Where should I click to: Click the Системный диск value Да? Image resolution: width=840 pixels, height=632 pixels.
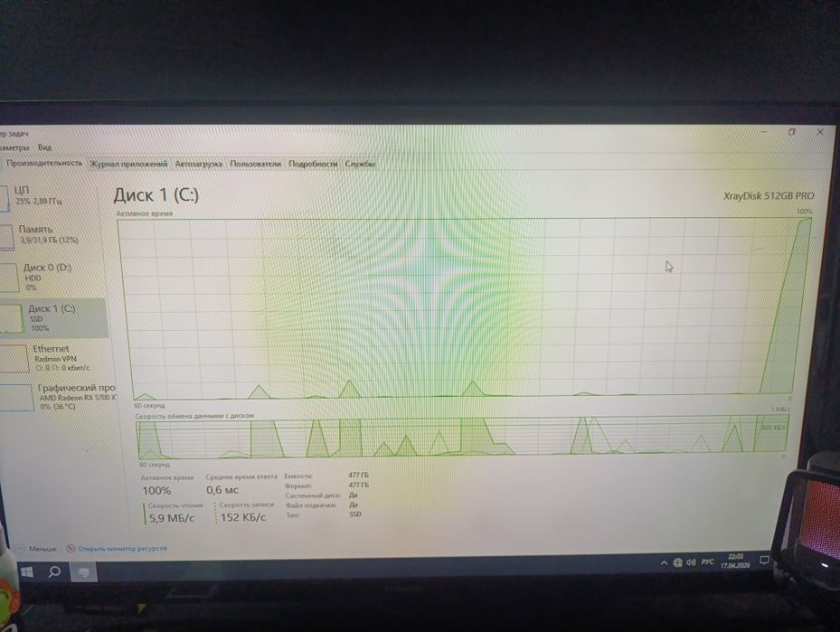coord(353,495)
